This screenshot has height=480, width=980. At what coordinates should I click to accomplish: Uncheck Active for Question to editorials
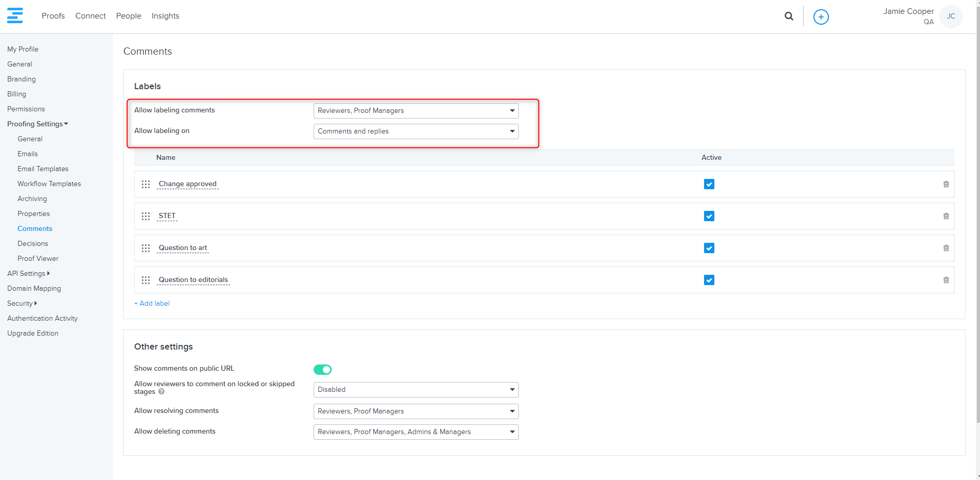tap(709, 280)
